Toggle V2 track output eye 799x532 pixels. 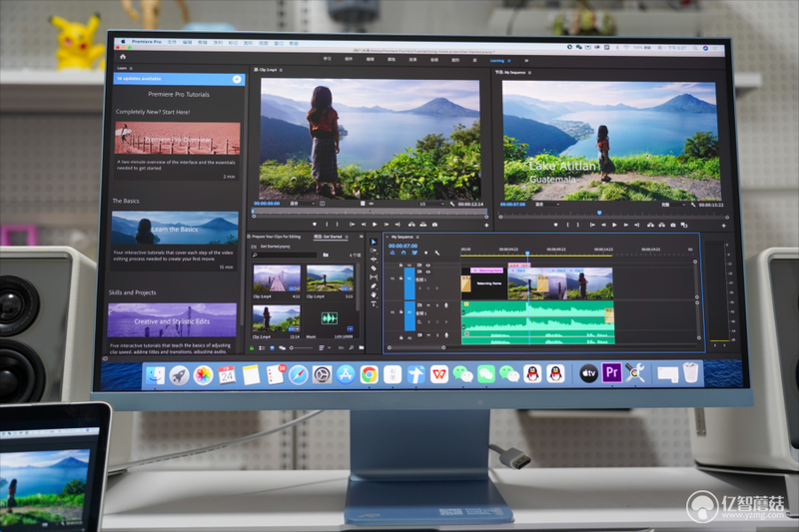point(428,266)
